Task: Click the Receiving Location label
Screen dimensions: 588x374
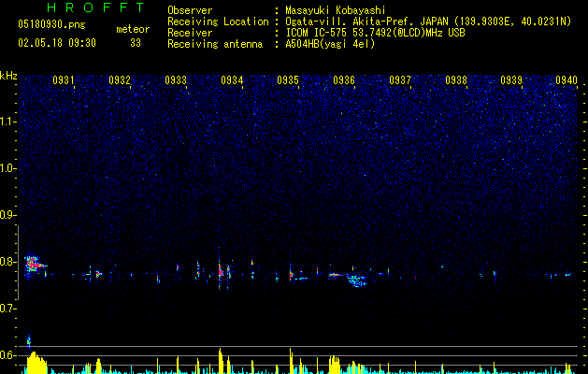Action: point(218,22)
